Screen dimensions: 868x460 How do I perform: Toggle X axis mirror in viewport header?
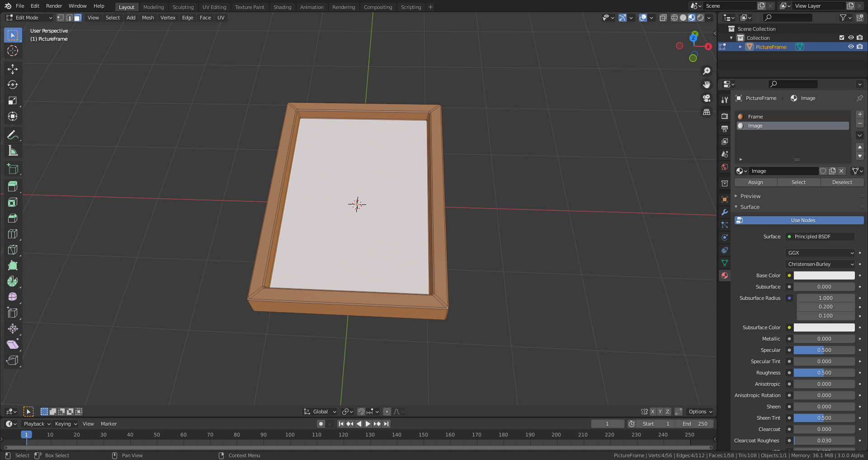pos(652,412)
